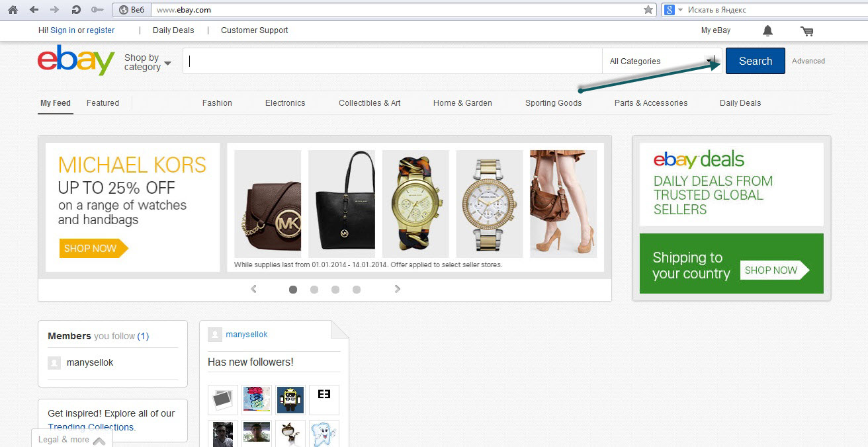Click the browser home icon
The width and height of the screenshot is (868, 447).
(13, 10)
